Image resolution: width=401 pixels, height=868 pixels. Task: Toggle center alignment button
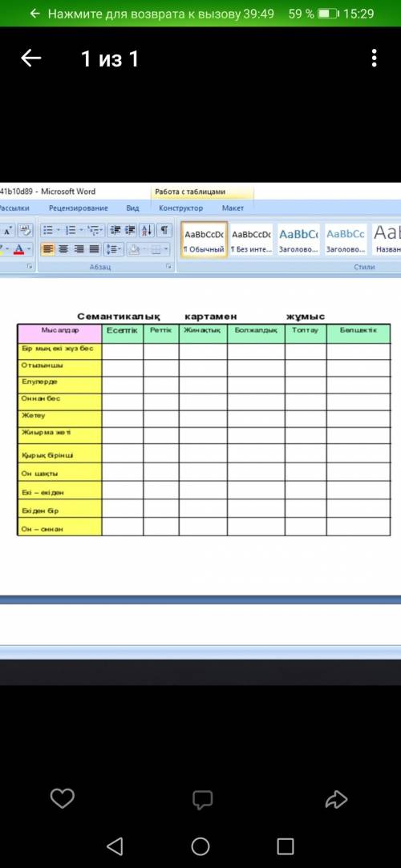(63, 250)
